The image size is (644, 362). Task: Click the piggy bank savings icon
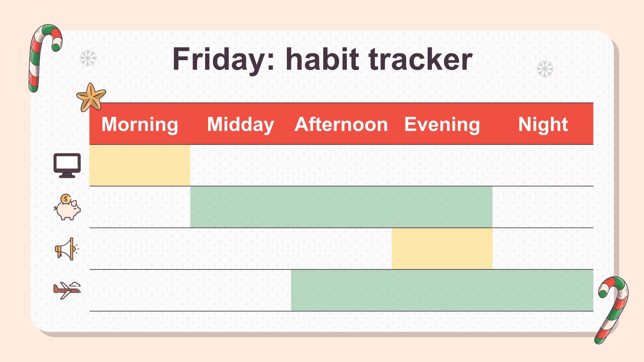point(67,207)
